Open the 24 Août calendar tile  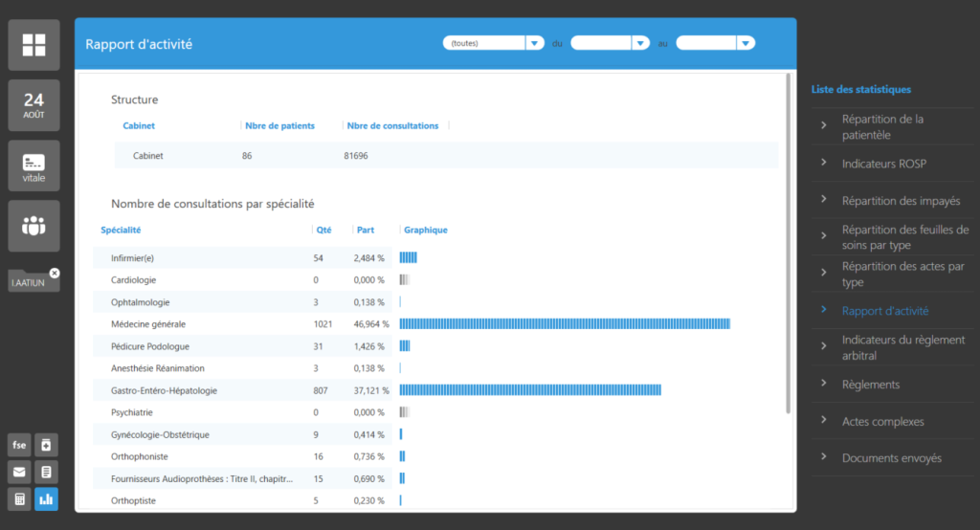(33, 105)
